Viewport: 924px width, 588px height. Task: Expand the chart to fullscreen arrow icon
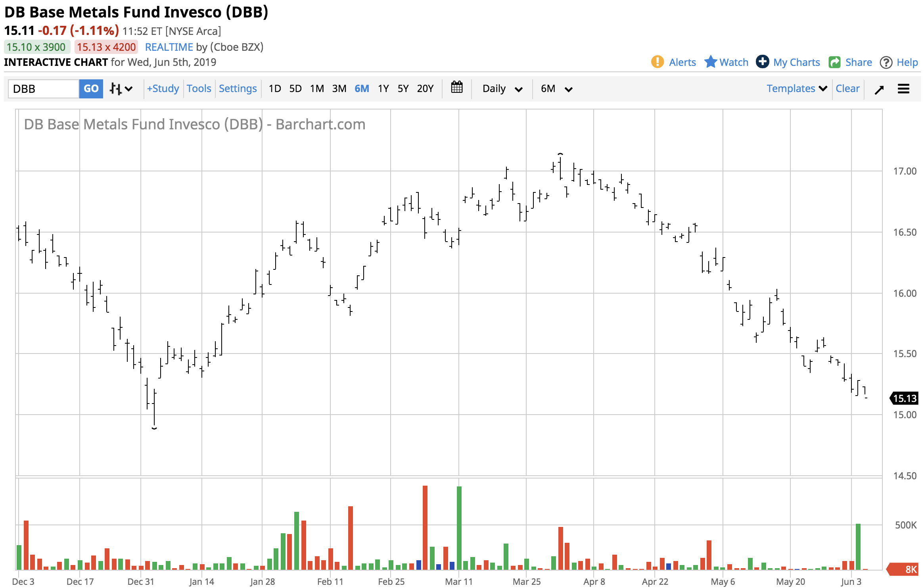tap(880, 89)
